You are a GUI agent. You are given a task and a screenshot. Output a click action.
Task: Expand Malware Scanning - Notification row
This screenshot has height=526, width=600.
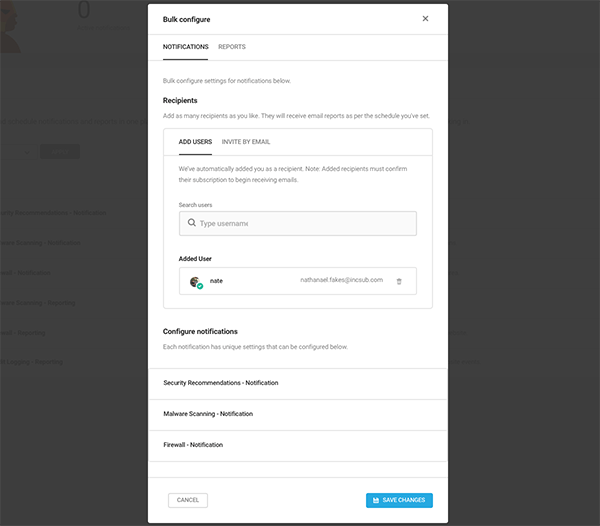click(298, 414)
